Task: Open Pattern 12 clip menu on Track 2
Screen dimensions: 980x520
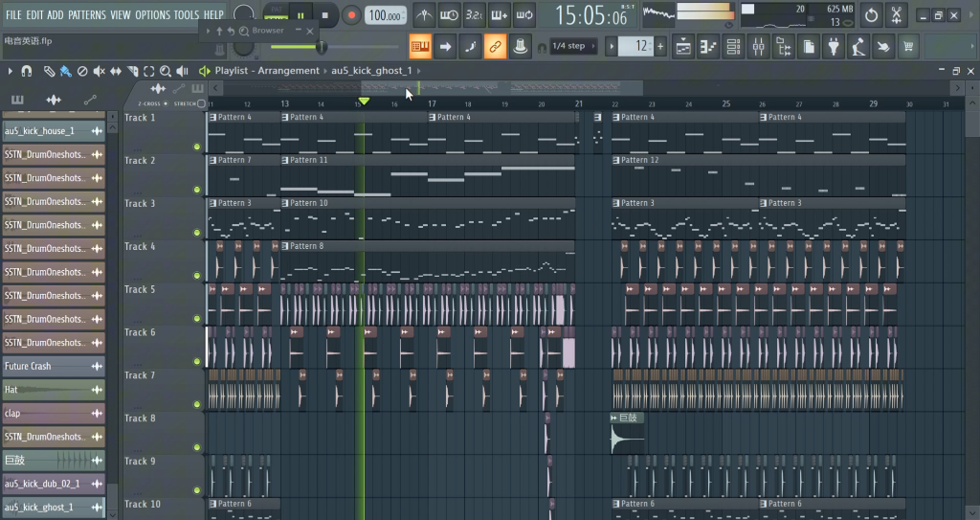Action: (x=616, y=160)
